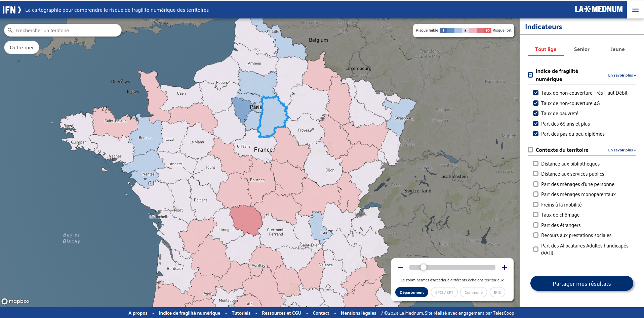Zoom in using the plus icon
The width and height of the screenshot is (644, 318).
point(505,267)
